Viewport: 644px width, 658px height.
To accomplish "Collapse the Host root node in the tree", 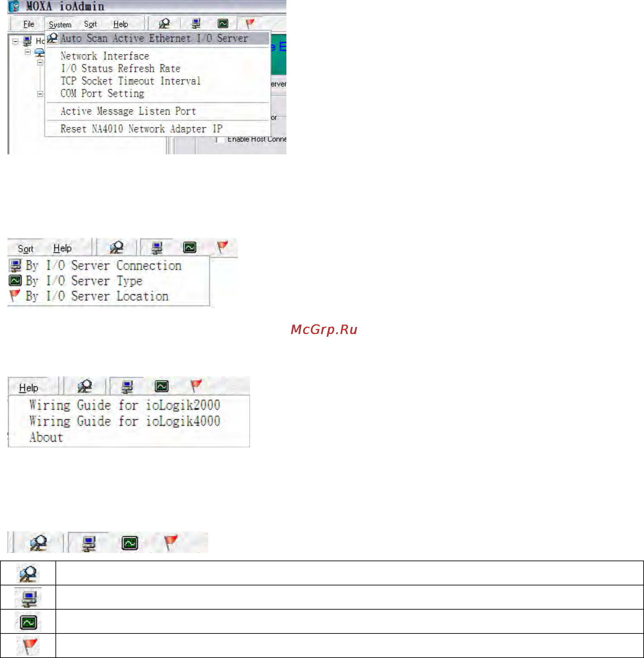I will (x=15, y=41).
